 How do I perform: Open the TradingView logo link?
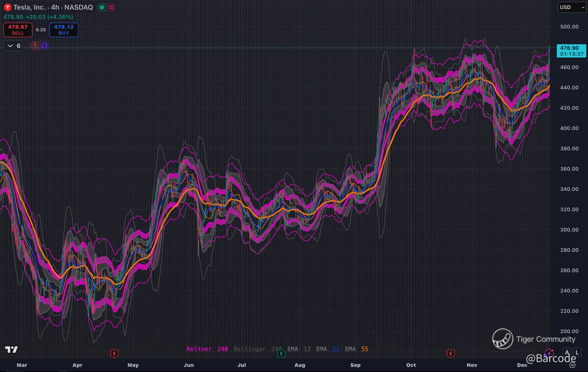[x=11, y=350]
